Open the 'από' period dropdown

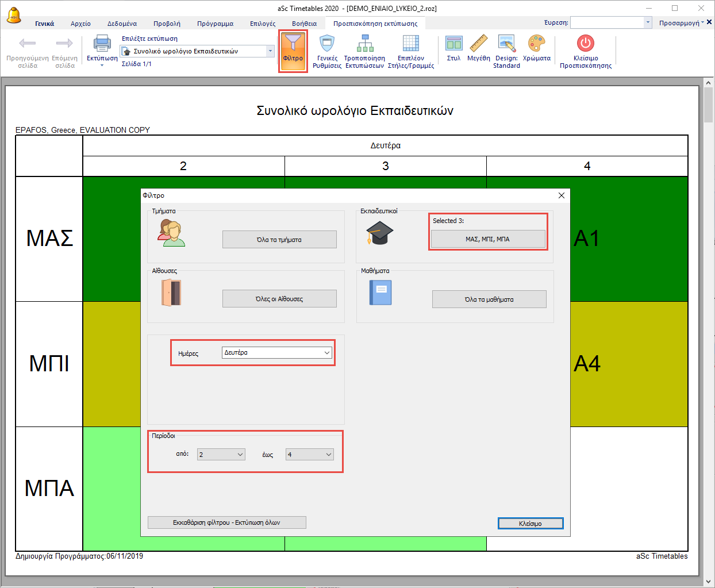coord(221,455)
